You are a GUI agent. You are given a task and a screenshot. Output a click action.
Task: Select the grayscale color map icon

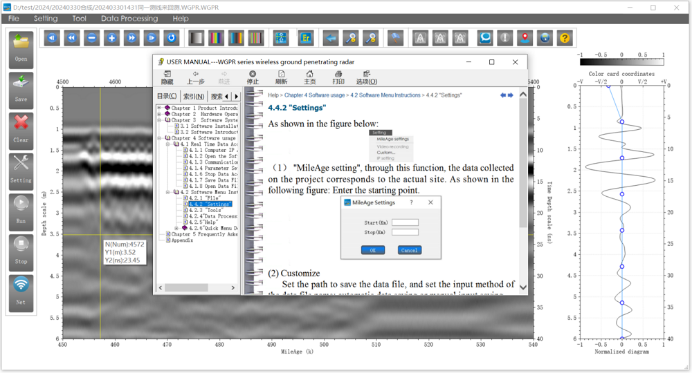click(196, 38)
